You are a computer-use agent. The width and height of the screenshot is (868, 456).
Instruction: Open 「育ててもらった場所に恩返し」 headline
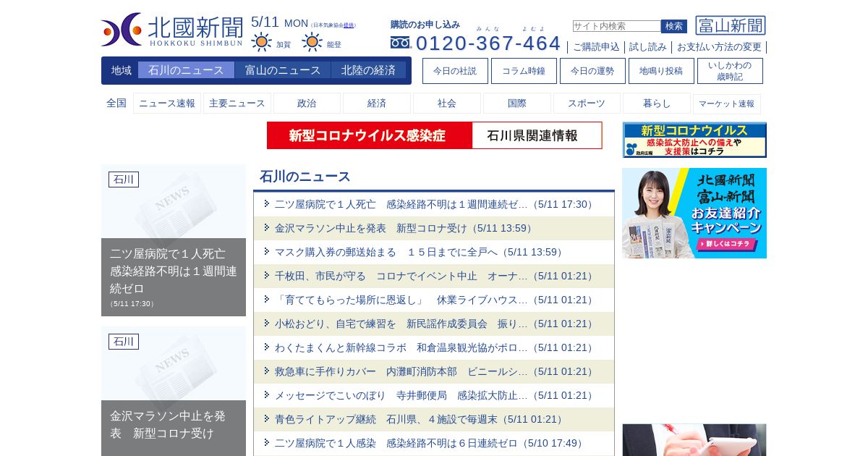coord(435,300)
